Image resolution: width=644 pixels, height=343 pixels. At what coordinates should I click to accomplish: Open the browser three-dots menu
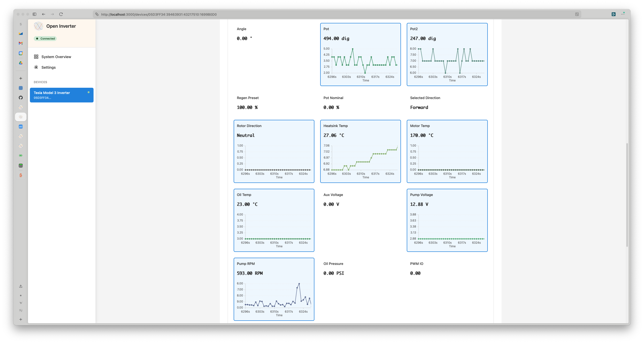tap(623, 14)
